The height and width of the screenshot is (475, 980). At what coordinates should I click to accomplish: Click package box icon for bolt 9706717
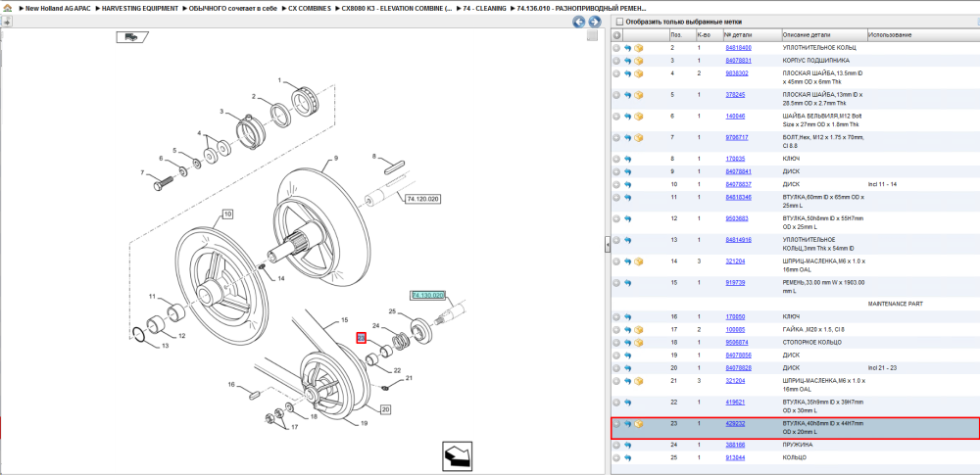pyautogui.click(x=639, y=137)
